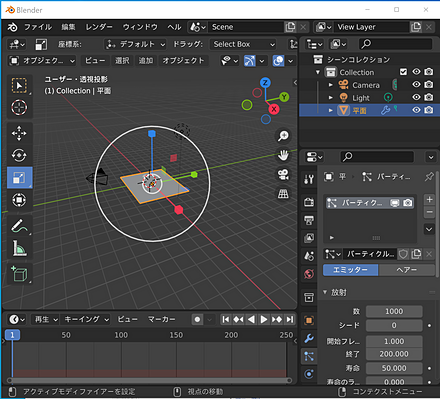
Task: Open Object properties tab
Action: (x=309, y=320)
